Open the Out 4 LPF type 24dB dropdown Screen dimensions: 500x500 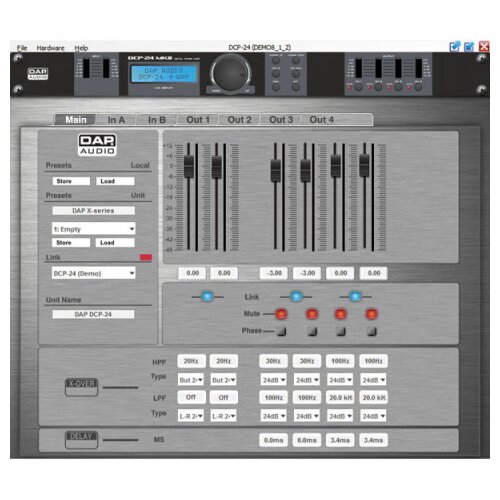click(373, 416)
